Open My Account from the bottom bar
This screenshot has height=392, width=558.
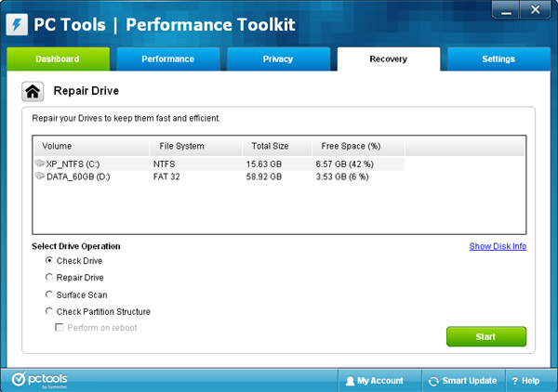(x=374, y=381)
